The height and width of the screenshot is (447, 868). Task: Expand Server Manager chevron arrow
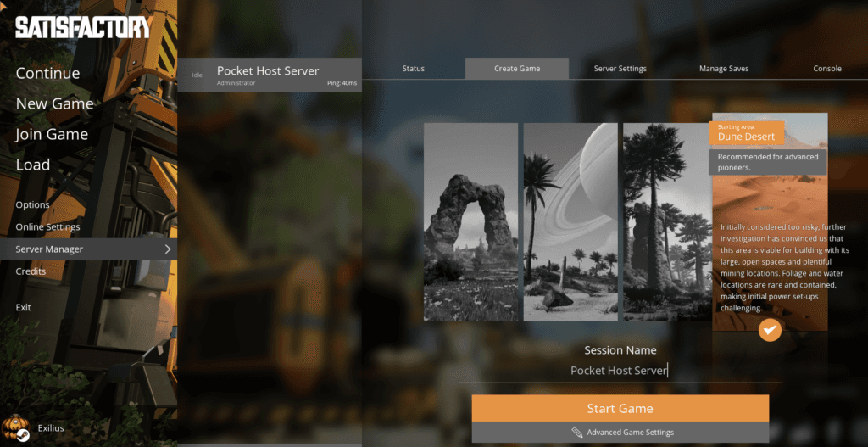pos(168,249)
